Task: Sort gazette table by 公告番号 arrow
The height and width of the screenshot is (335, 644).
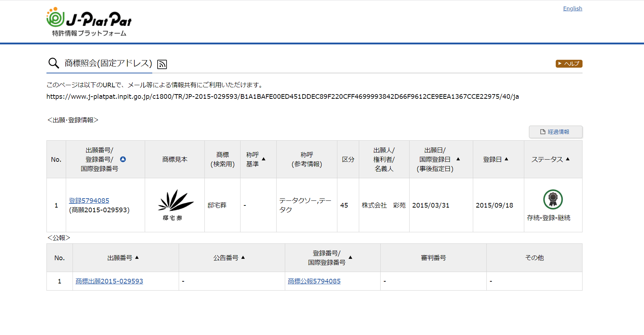Action: click(243, 258)
